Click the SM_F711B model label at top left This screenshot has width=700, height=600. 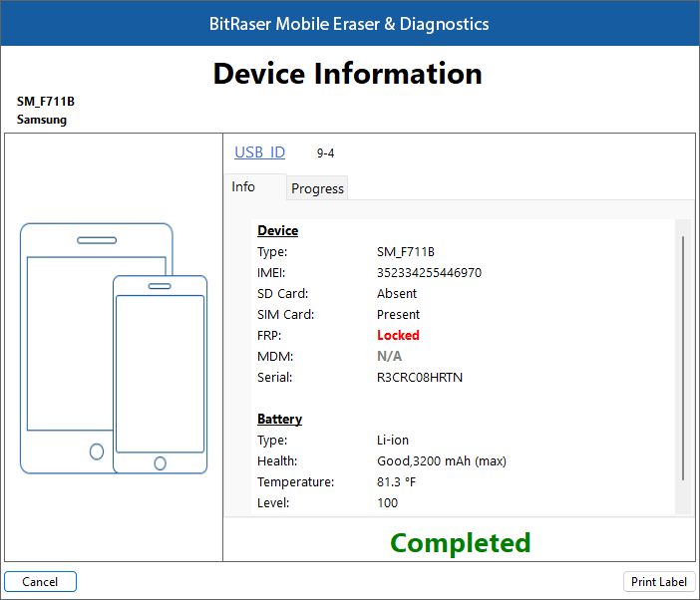click(x=46, y=102)
